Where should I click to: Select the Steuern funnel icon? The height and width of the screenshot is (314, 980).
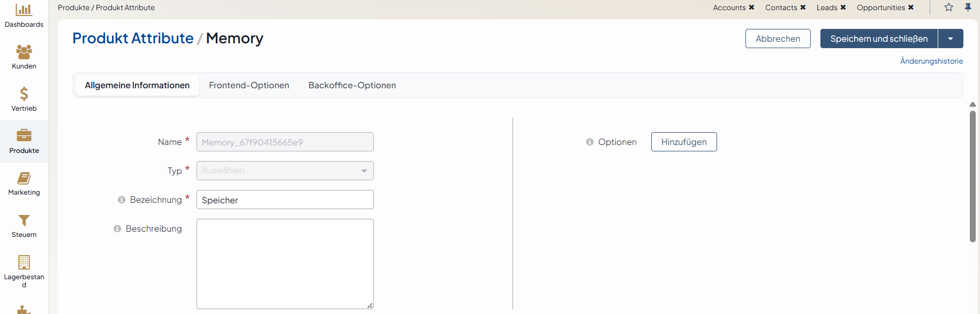click(24, 220)
